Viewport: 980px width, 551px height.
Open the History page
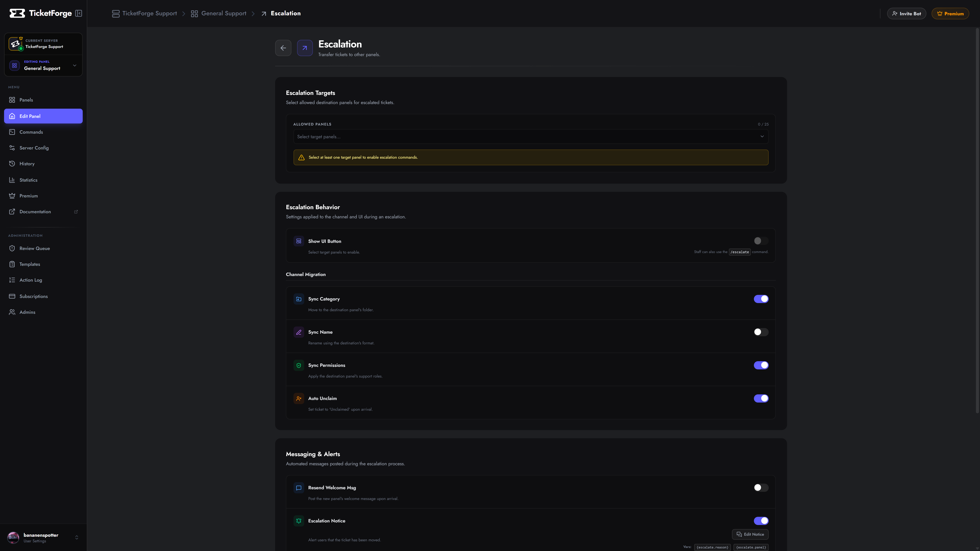pyautogui.click(x=43, y=164)
